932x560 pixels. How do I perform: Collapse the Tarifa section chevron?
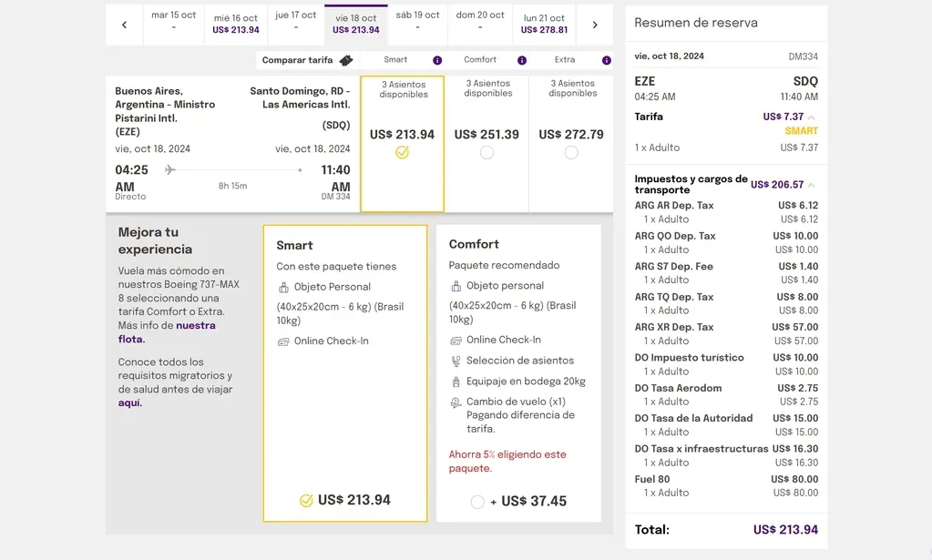[812, 117]
